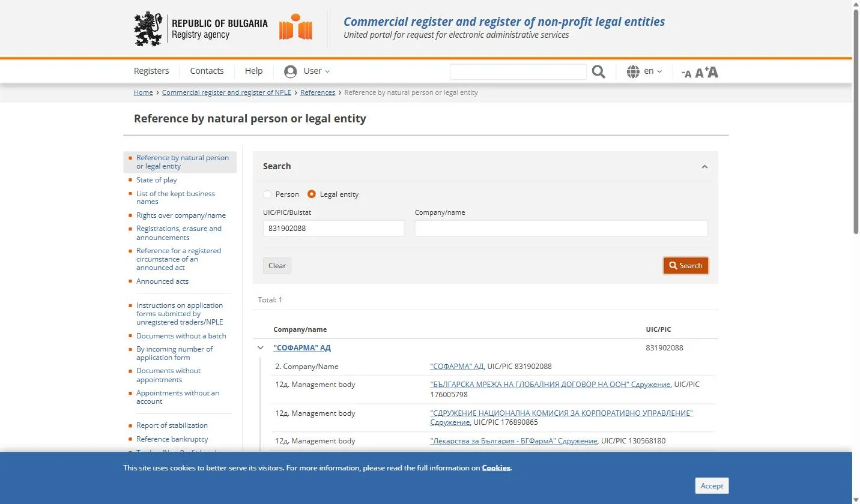Open List of the kept business names
860x504 pixels.
[175, 197]
